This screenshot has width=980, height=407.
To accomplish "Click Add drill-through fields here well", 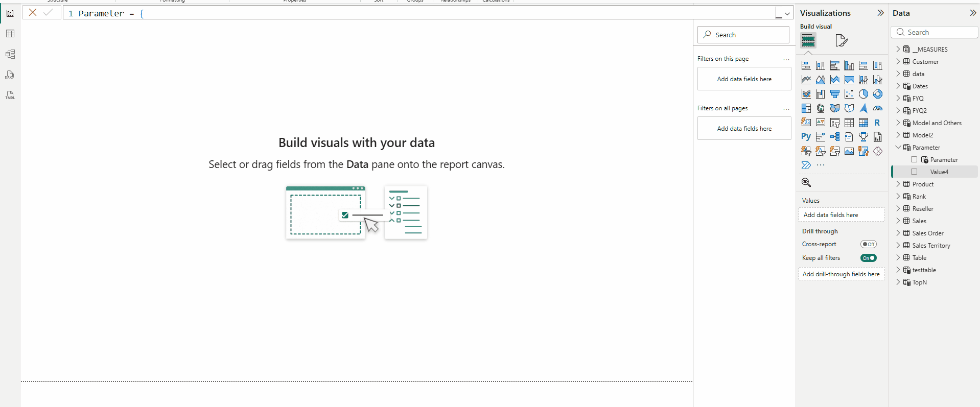I will pyautogui.click(x=842, y=274).
